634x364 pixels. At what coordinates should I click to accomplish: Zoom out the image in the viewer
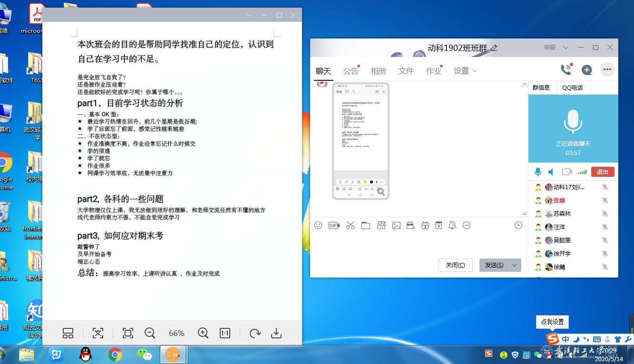[x=150, y=333]
